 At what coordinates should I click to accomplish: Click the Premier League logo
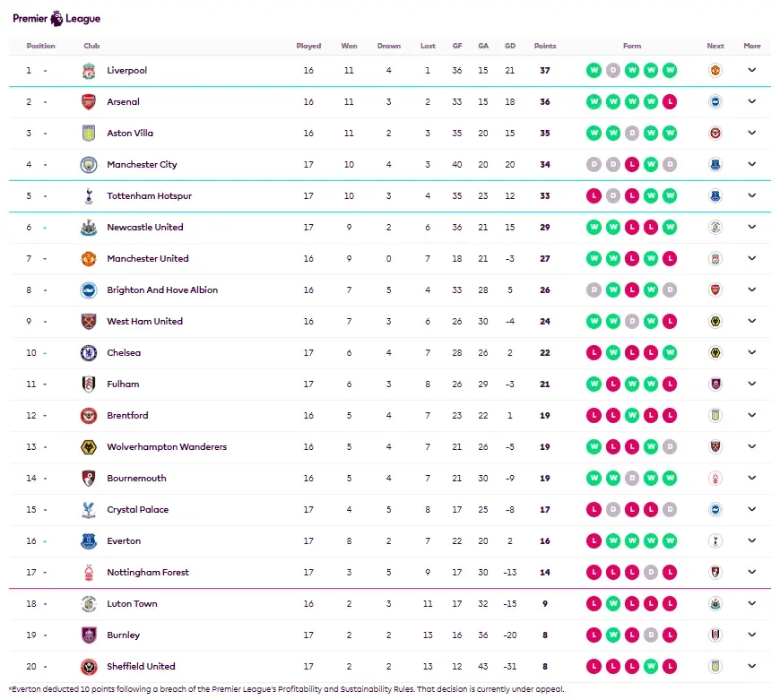tap(56, 19)
